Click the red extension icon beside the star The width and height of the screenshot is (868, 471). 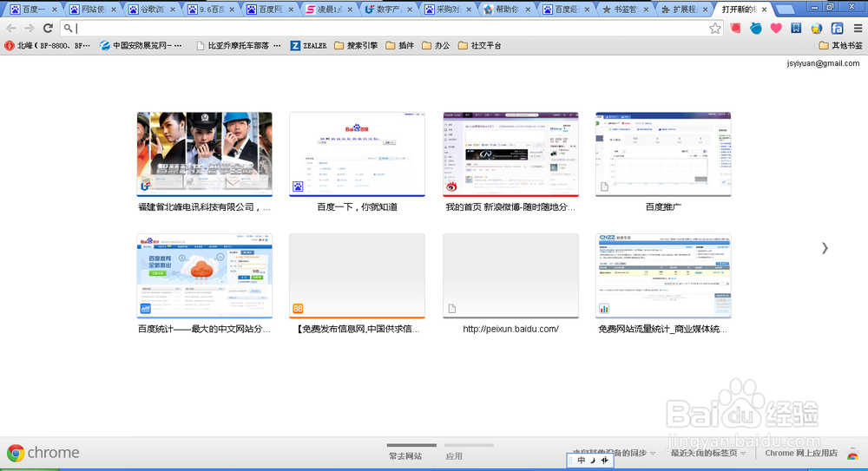735,28
